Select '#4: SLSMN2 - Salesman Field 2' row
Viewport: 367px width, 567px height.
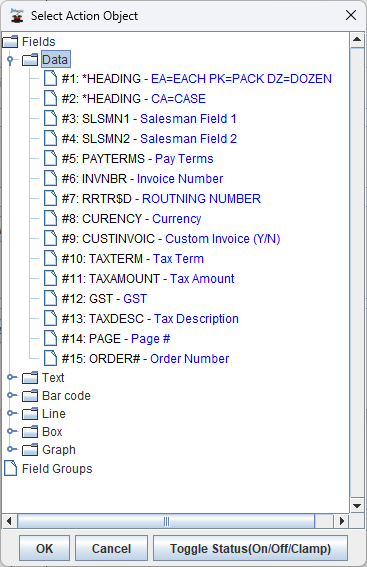coord(149,138)
